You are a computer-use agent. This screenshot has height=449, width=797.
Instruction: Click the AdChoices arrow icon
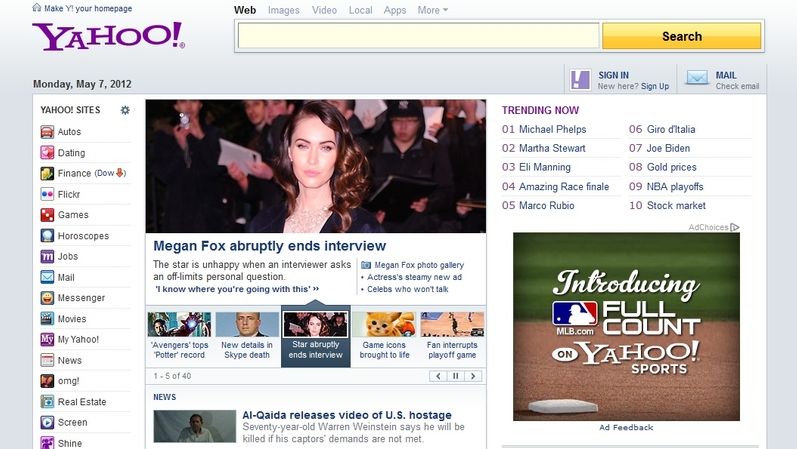pyautogui.click(x=734, y=227)
